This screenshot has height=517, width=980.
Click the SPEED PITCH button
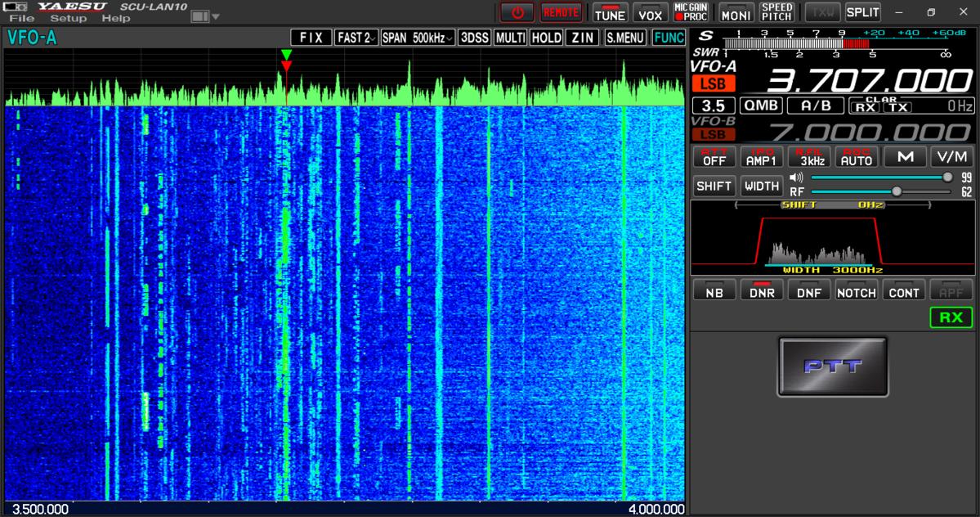[x=776, y=12]
